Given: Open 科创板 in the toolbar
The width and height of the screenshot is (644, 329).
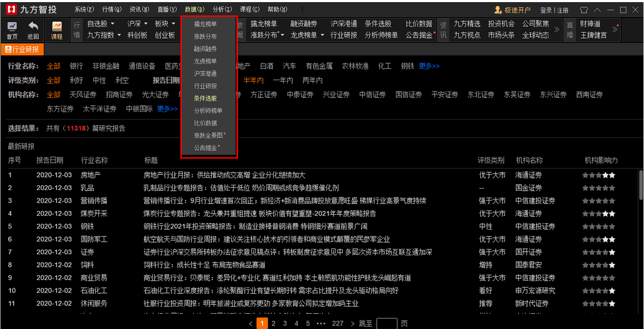Looking at the screenshot, I should pos(137,35).
